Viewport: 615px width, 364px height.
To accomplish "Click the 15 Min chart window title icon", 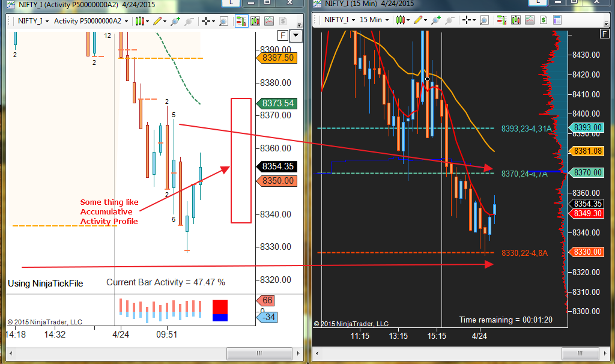I will (318, 4).
